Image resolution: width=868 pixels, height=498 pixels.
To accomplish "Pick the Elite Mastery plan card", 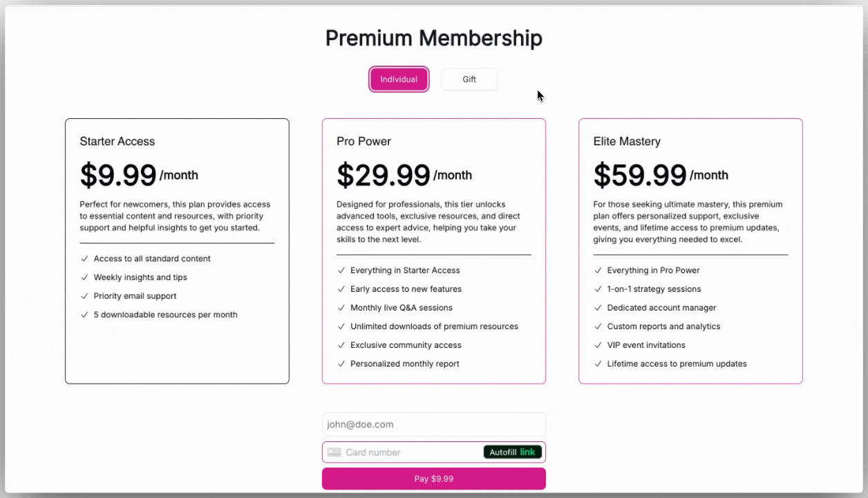I will (690, 251).
